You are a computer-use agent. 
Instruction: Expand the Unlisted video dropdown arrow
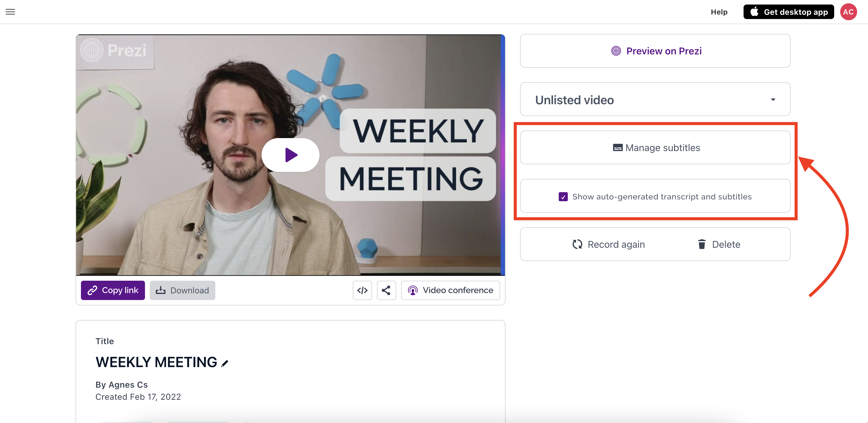tap(773, 100)
